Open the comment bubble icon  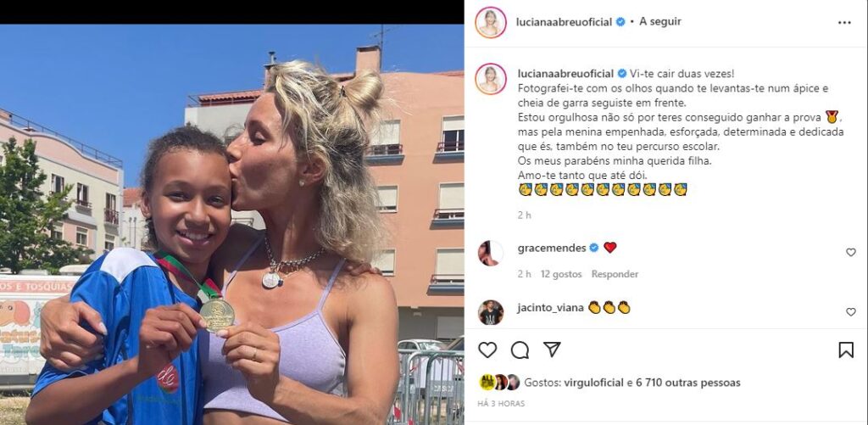click(x=520, y=350)
